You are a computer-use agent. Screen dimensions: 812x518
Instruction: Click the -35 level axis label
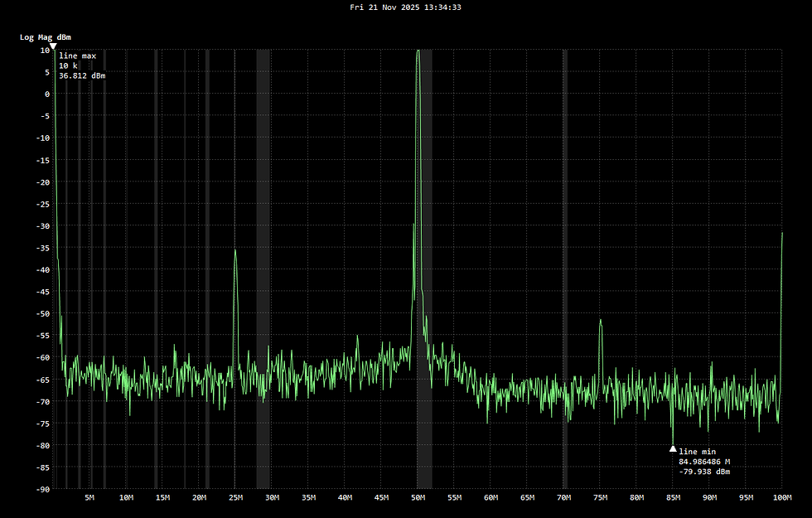[43, 248]
